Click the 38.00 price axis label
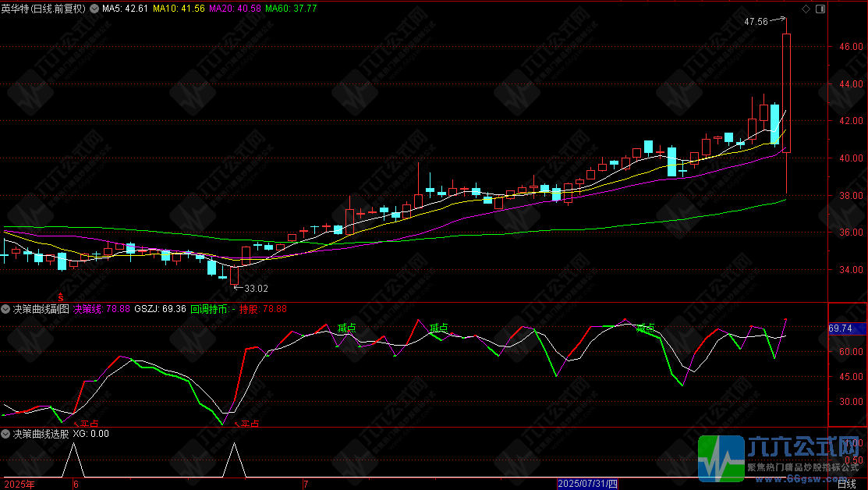The height and width of the screenshot is (490, 868). tap(851, 195)
